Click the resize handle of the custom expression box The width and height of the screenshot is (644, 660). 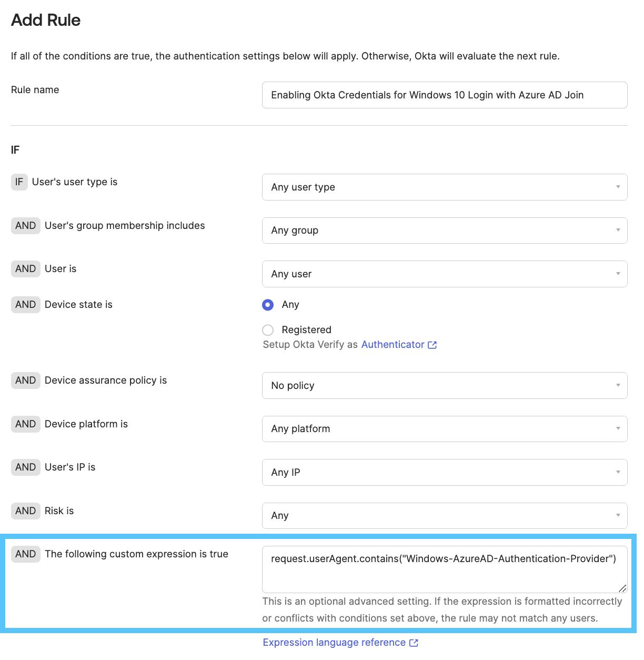[622, 588]
